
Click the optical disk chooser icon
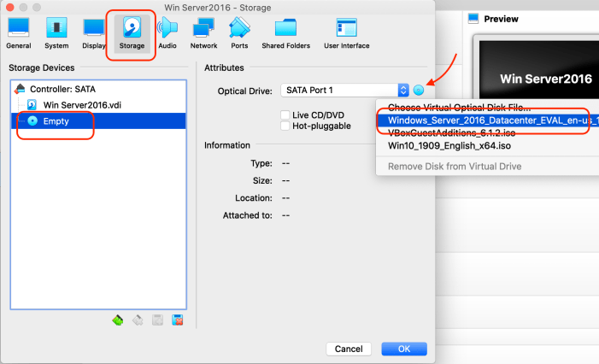(419, 91)
